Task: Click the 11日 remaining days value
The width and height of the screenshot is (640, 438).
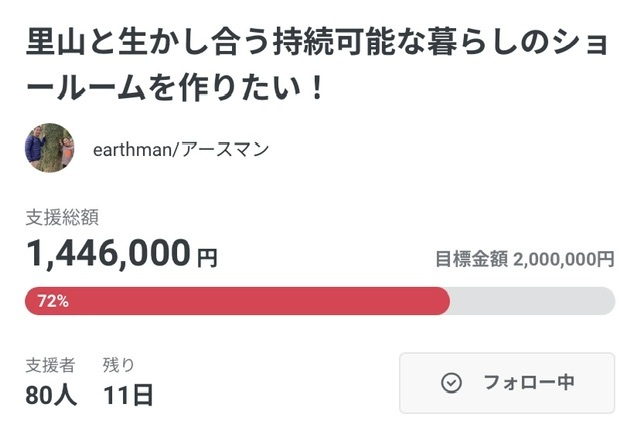Action: [129, 394]
